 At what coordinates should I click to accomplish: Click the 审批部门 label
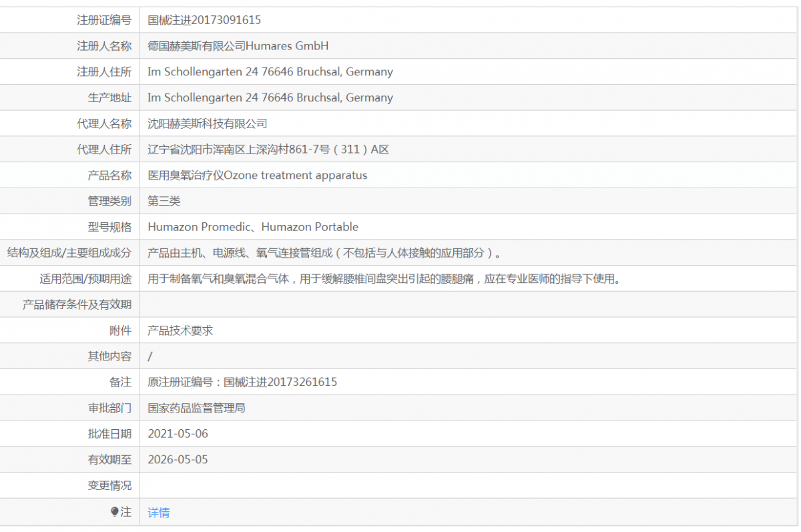(110, 408)
